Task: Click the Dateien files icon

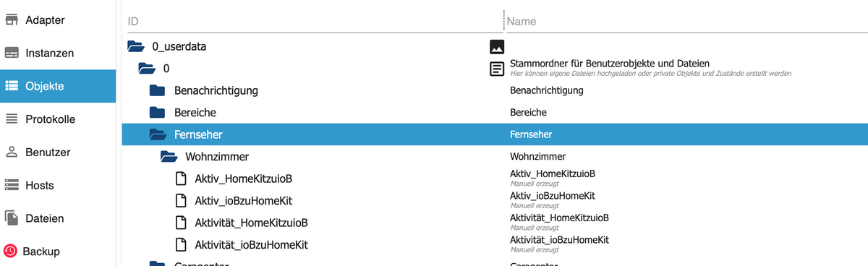Action: tap(12, 218)
